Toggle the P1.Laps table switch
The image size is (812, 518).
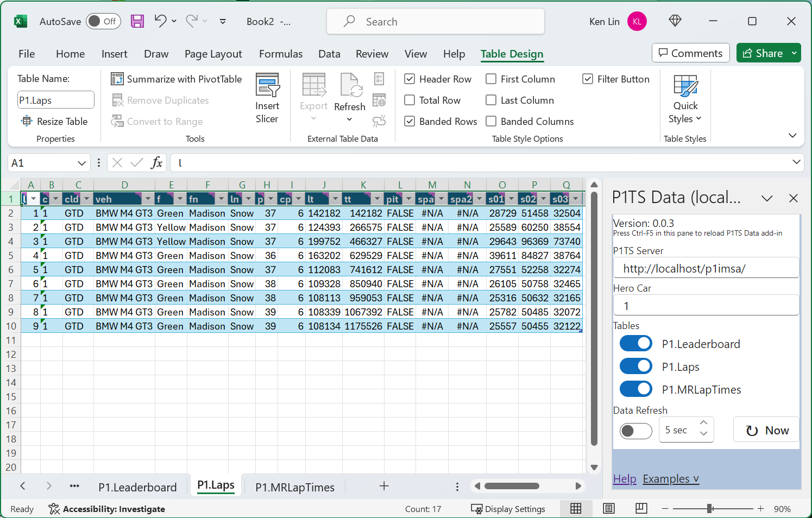coord(636,367)
